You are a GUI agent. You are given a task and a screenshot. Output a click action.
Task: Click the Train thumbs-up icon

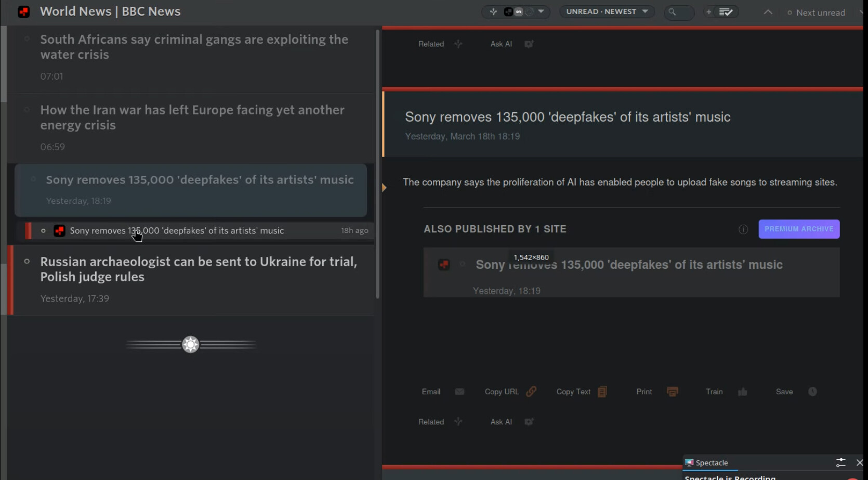(x=742, y=392)
